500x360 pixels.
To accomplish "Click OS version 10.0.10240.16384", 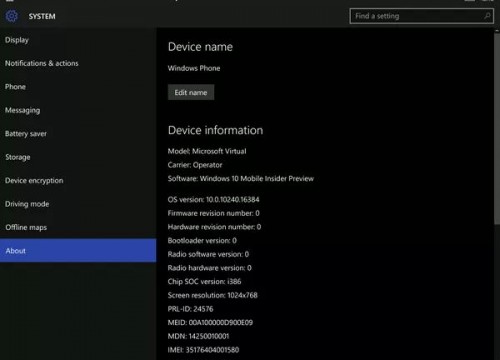I will 213,199.
